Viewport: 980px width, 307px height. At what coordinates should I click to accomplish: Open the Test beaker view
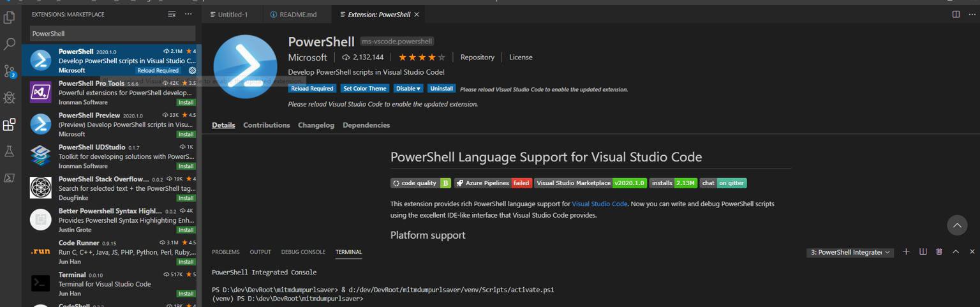10,151
